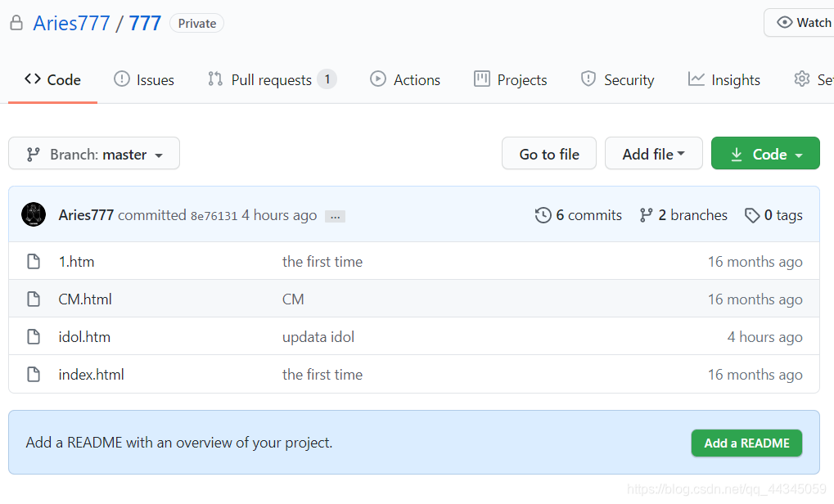Open the CM.html file
This screenshot has width=834, height=504.
coord(85,299)
